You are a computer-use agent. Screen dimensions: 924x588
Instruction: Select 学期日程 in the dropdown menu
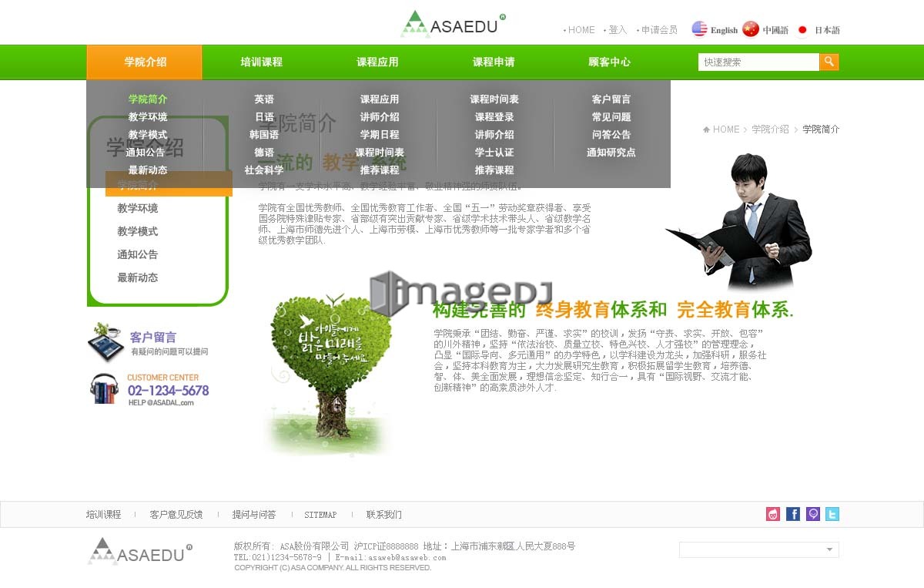coord(380,135)
